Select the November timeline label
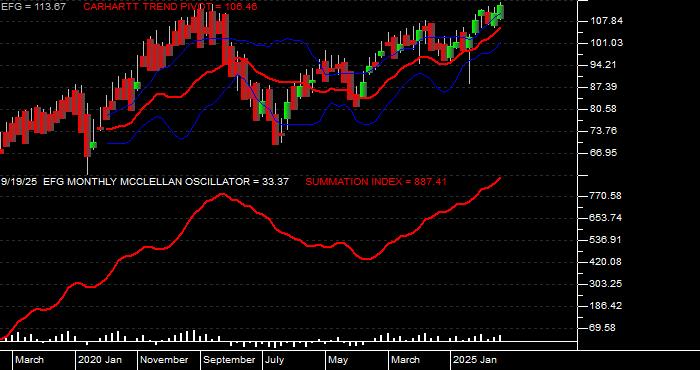 click(x=164, y=360)
